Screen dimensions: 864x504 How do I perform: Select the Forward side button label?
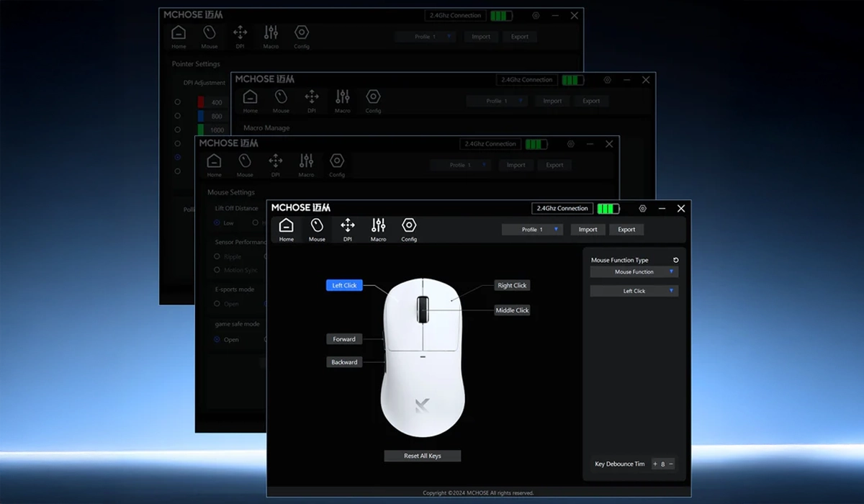pyautogui.click(x=344, y=339)
